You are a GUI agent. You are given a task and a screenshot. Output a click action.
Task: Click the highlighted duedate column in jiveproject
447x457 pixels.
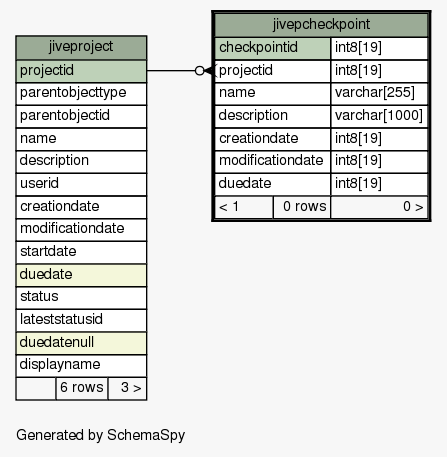(x=81, y=275)
